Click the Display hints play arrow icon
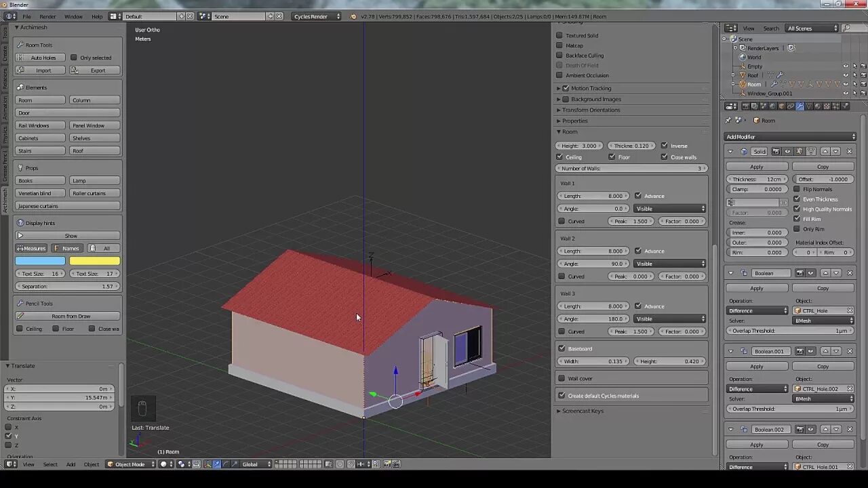 (20, 236)
